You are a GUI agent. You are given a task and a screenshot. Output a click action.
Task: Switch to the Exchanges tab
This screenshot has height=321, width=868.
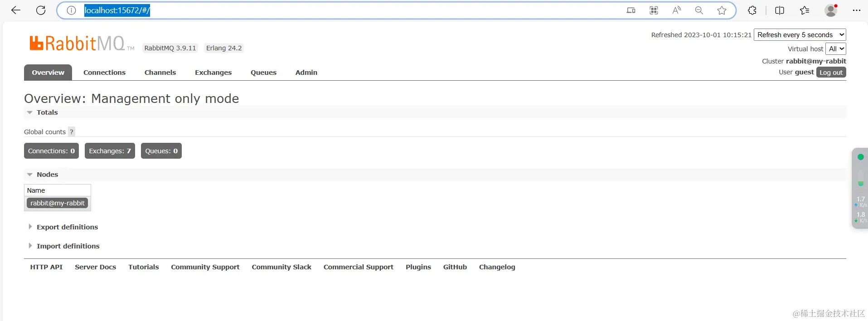tap(213, 73)
